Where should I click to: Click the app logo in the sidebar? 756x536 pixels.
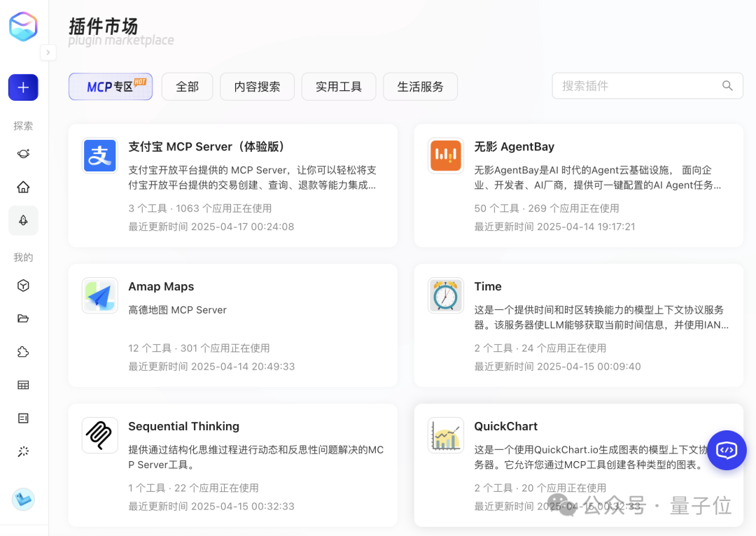23,27
